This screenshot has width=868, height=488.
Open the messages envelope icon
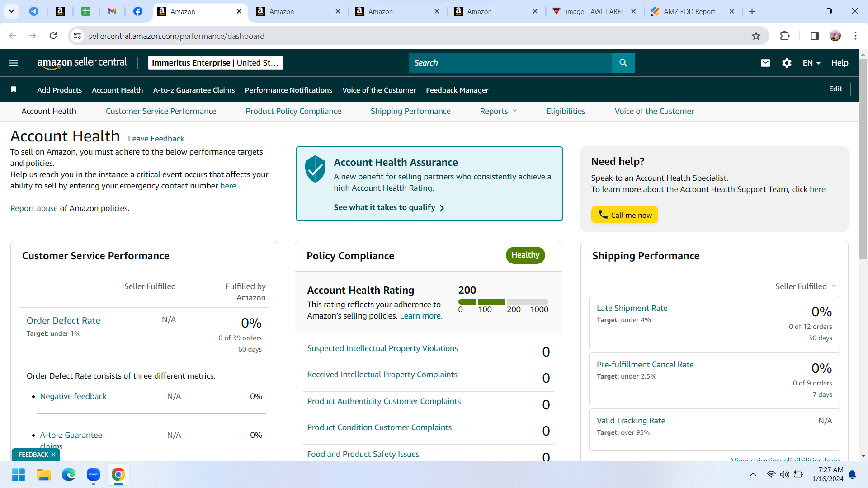coord(765,63)
